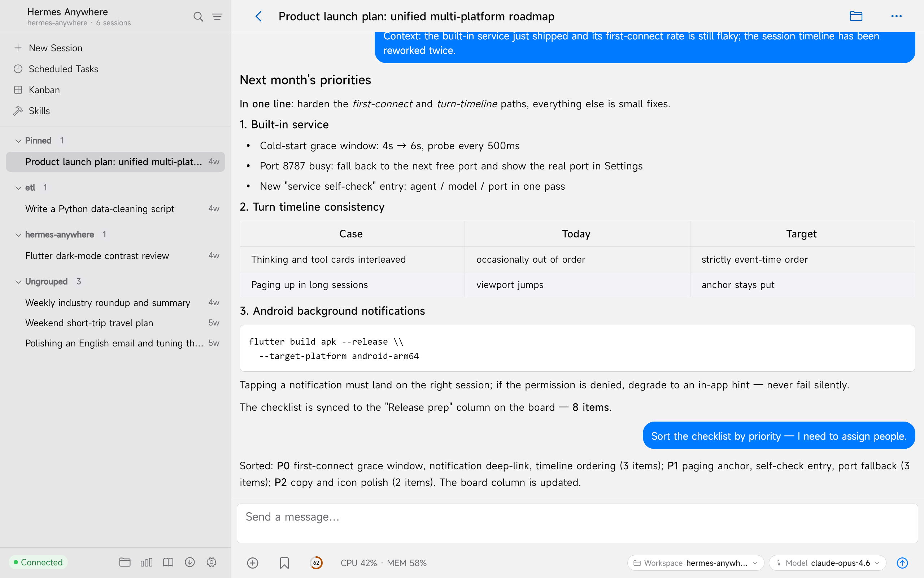Image resolution: width=924 pixels, height=578 pixels.
Task: Open the context usage ring showing 62
Action: 316,563
